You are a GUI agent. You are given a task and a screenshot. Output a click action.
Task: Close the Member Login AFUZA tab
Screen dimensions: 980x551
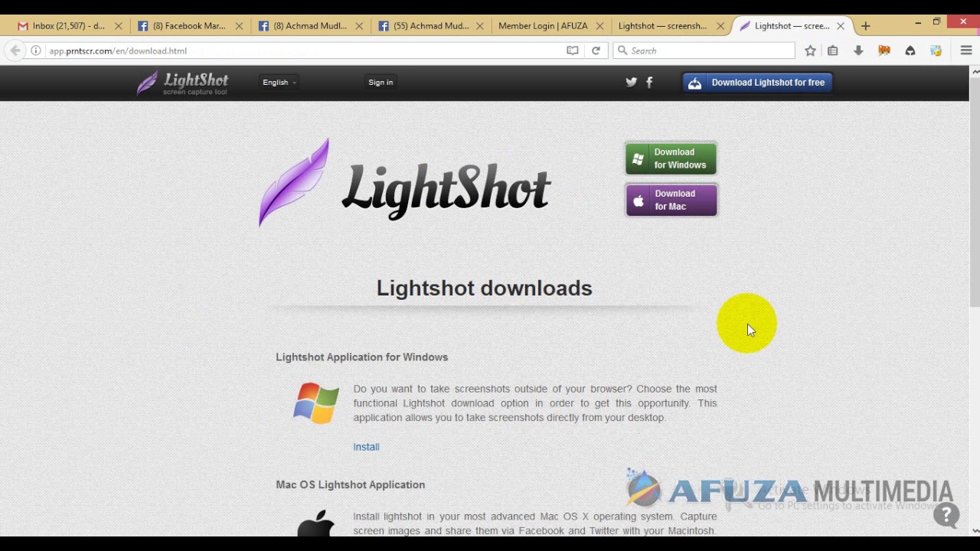coord(600,26)
